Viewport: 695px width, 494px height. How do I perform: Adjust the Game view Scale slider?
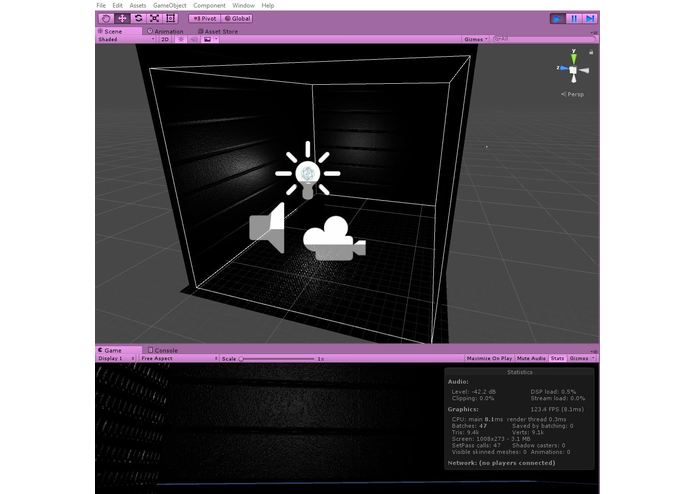click(277, 359)
